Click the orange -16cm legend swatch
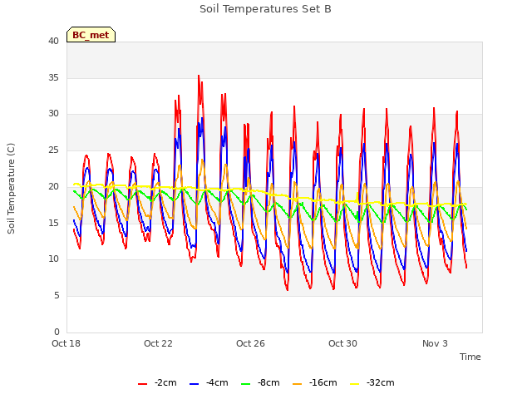 tap(297, 384)
